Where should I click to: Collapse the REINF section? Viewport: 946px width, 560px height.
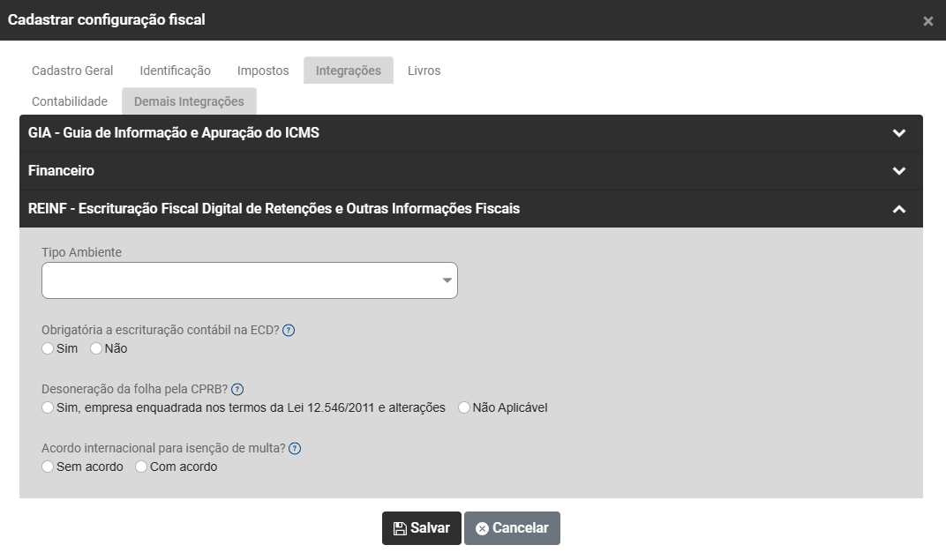(x=898, y=210)
